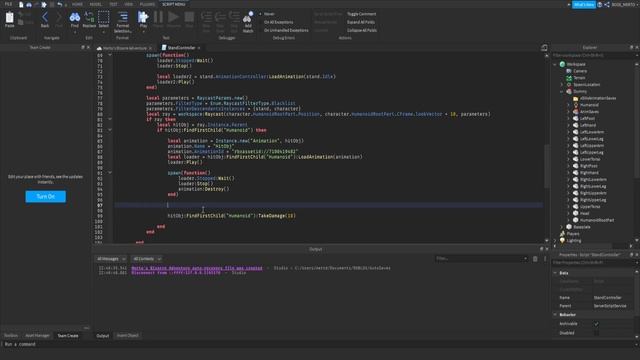Image resolution: width=640 pixels, height=360 pixels.
Task: Switch to the Asset Manager bottom tab
Action: [x=37, y=336]
